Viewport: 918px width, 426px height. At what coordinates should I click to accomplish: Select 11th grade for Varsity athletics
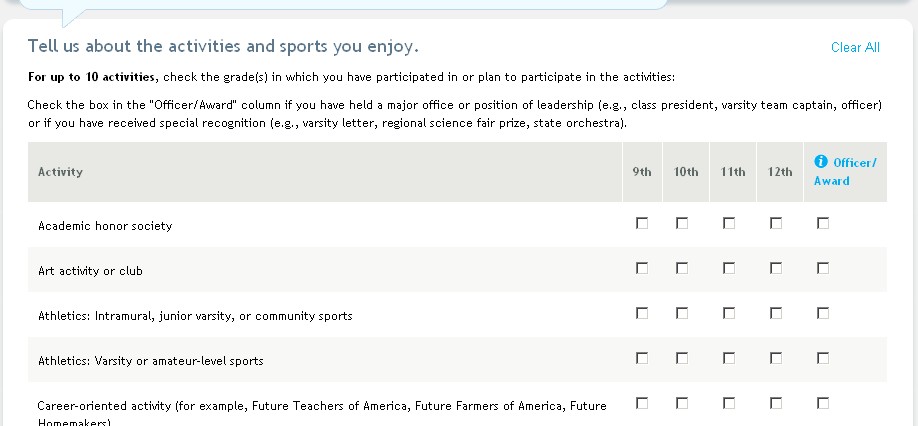pos(729,358)
